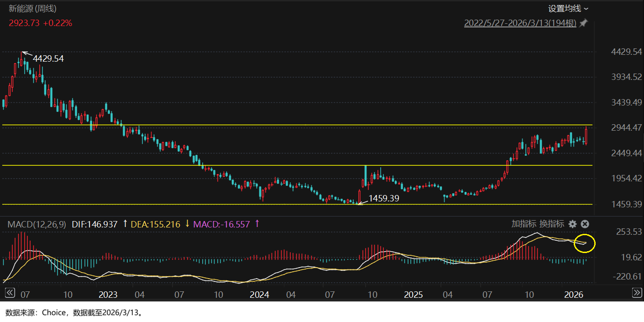Click the DIF:146.937 value

pyautogui.click(x=94, y=224)
